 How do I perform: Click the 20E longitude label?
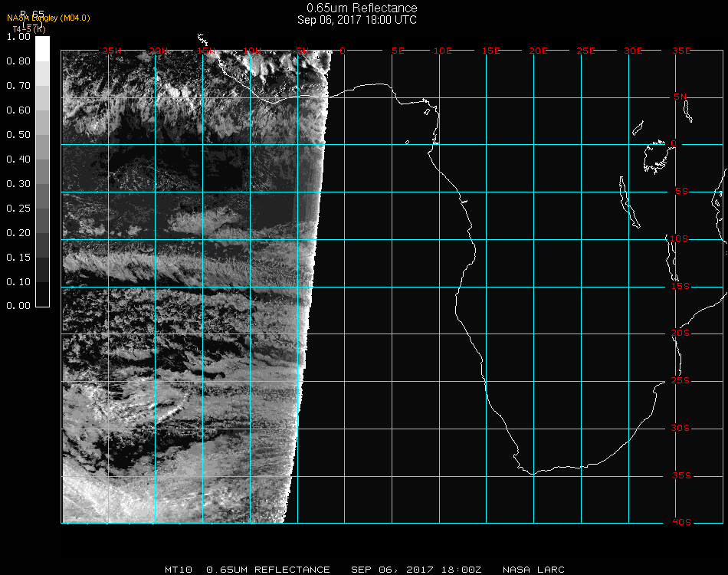click(538, 51)
